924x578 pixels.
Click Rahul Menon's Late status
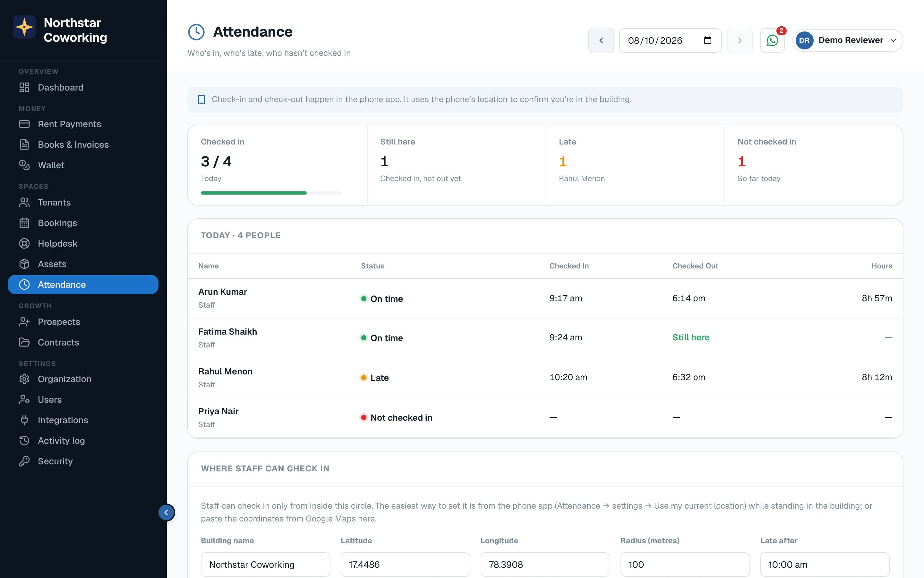374,378
